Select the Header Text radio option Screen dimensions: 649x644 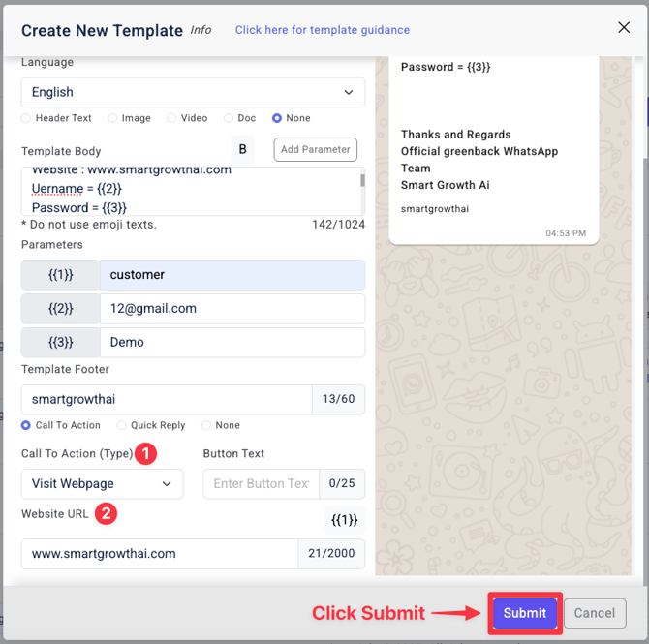(27, 118)
